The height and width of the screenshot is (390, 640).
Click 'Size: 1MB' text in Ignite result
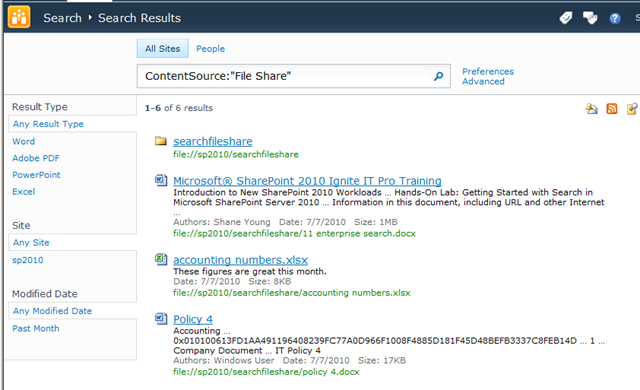tap(376, 222)
